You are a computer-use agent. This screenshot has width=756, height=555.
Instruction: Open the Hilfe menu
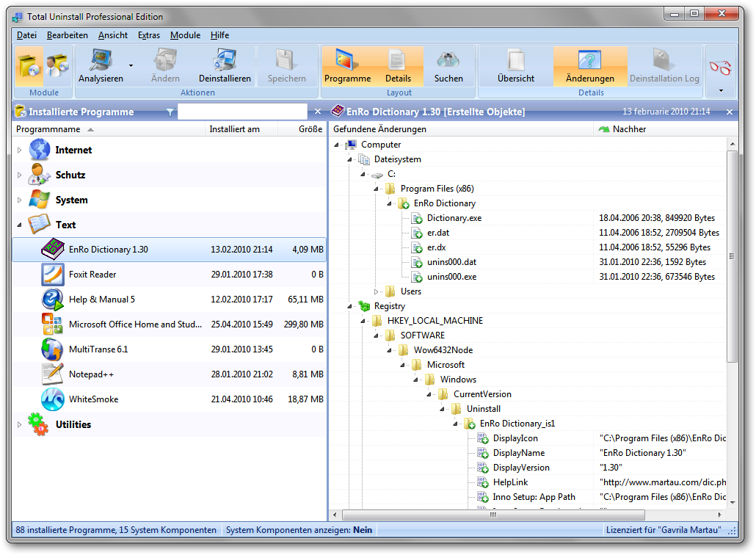220,35
